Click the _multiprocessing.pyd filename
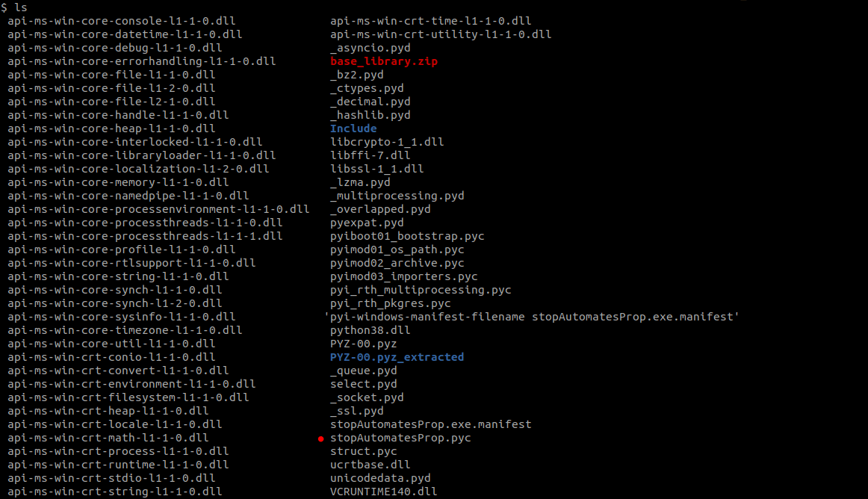 [397, 196]
